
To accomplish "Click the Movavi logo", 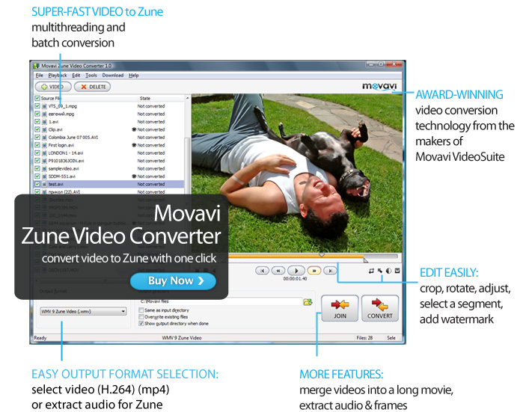I will click(x=379, y=86).
